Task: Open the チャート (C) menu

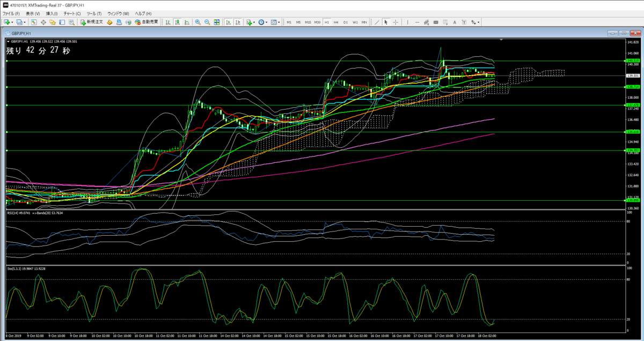Action: [72, 13]
